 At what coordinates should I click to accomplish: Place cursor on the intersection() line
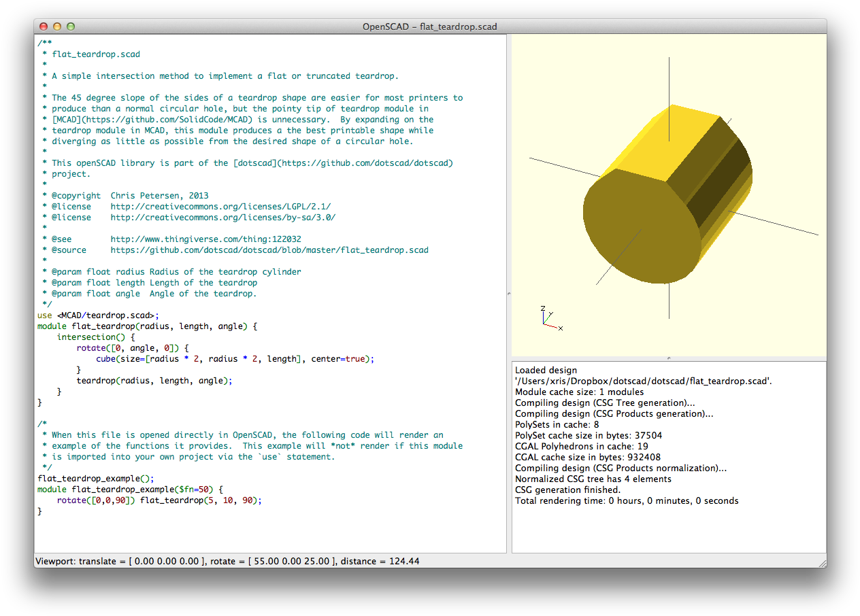[96, 337]
